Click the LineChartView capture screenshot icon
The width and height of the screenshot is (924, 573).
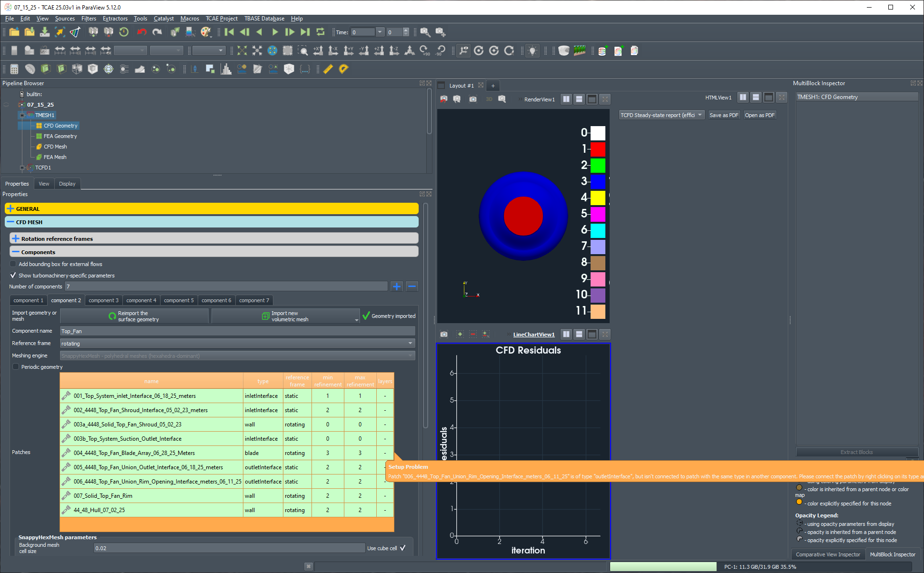pyautogui.click(x=444, y=335)
